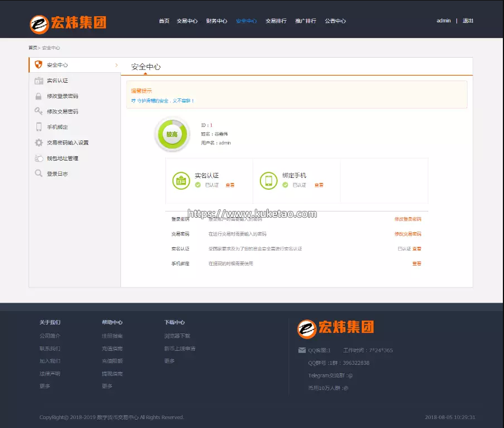Click the orange shield icon beside 安全中心
Viewport: 504px width, 428px height.
(x=39, y=65)
